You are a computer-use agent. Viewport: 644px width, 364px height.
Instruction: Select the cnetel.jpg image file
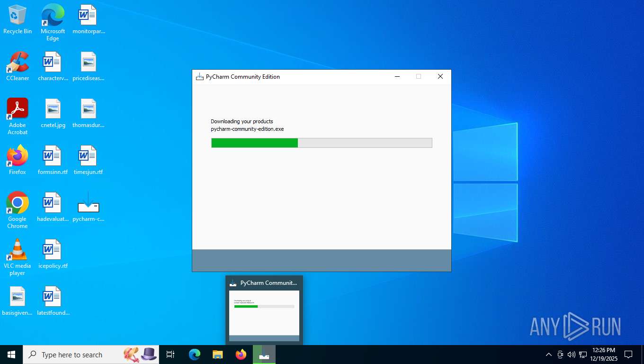(53, 113)
